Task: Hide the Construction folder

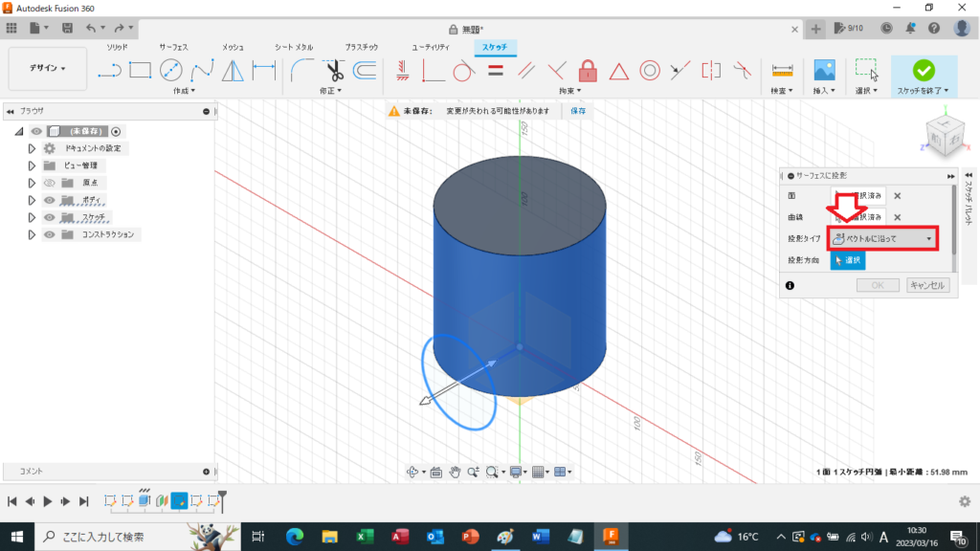Action: [50, 234]
